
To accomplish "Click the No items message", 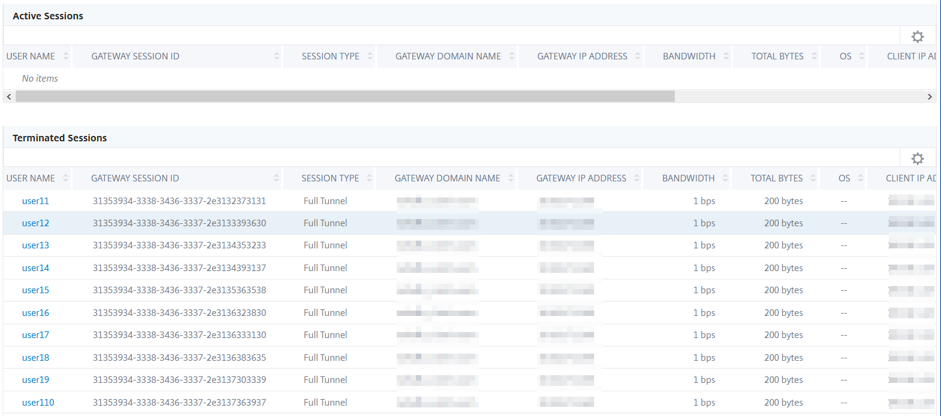I will (x=40, y=79).
